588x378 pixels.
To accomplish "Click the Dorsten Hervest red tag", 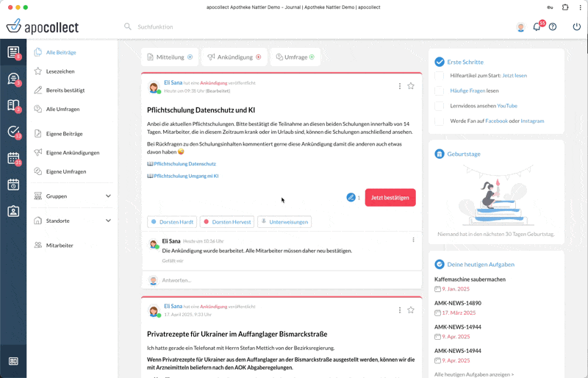I will 227,221.
